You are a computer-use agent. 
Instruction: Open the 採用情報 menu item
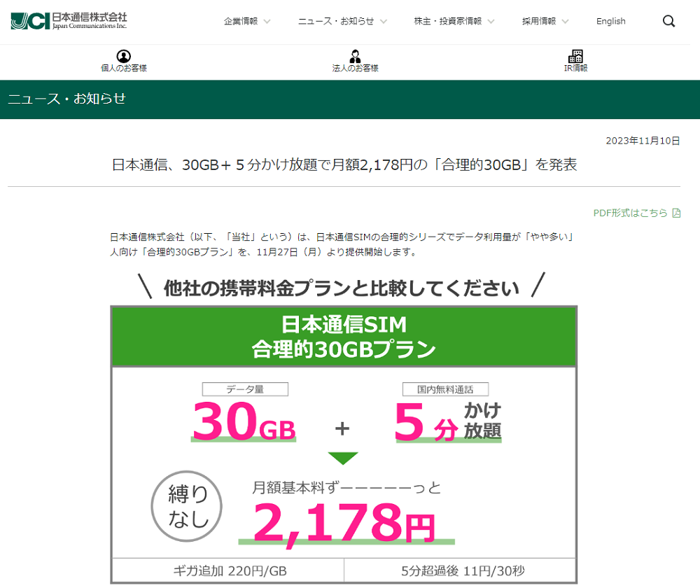coord(539,22)
